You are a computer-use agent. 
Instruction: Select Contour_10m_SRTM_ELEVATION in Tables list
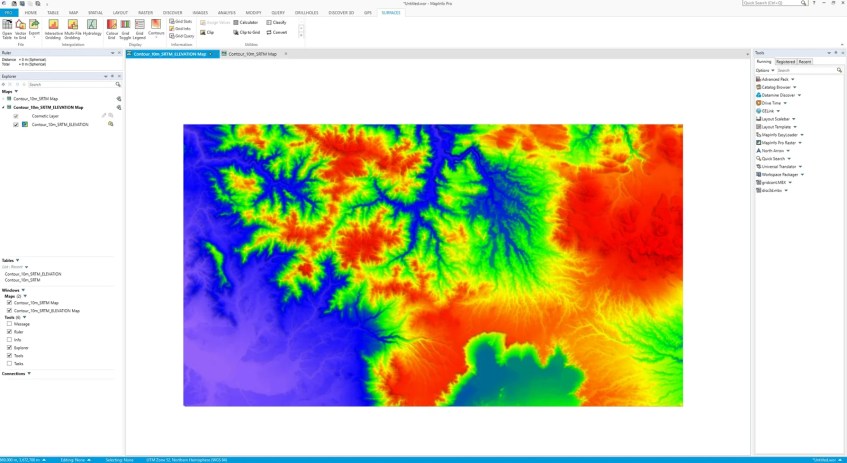[x=32, y=274]
